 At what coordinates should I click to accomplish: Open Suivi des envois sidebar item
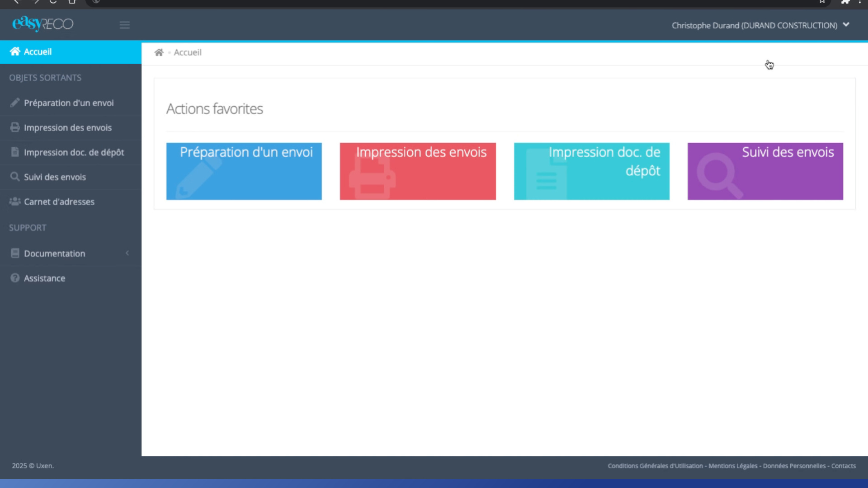pyautogui.click(x=71, y=177)
